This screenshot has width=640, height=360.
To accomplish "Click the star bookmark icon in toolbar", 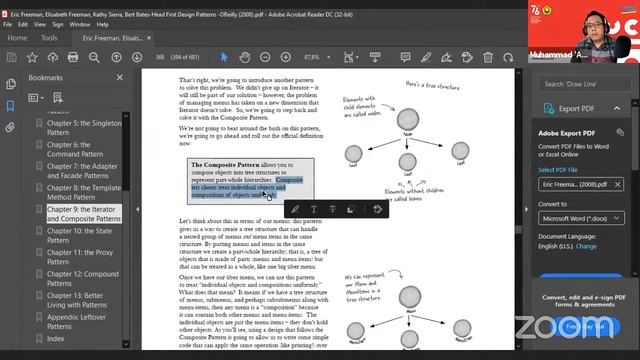I will (32, 58).
